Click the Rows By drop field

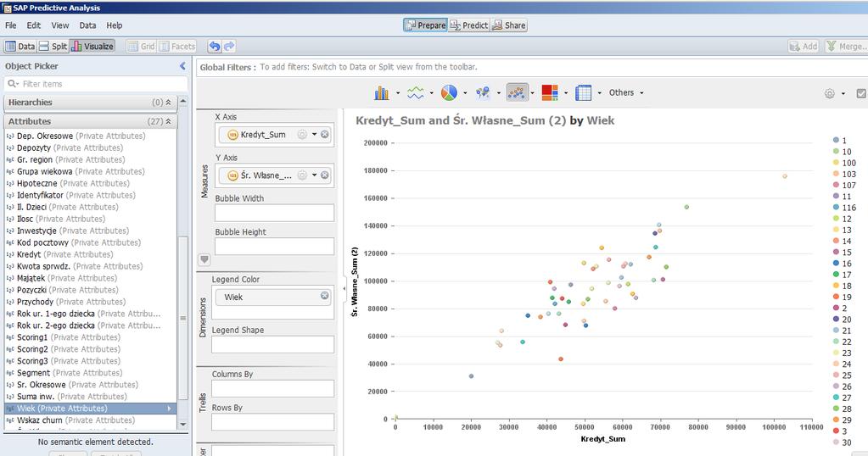point(273,422)
